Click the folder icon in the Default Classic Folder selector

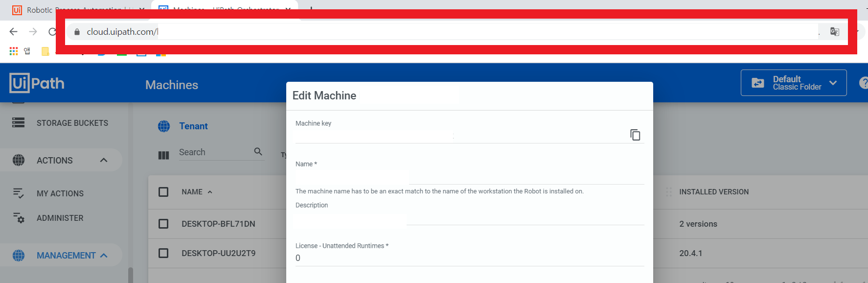(x=757, y=83)
